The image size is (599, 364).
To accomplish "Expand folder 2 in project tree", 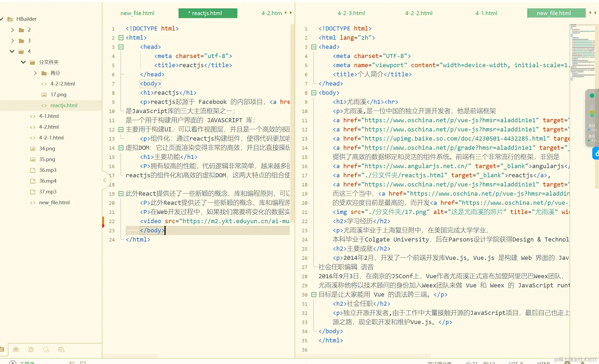I will point(12,30).
